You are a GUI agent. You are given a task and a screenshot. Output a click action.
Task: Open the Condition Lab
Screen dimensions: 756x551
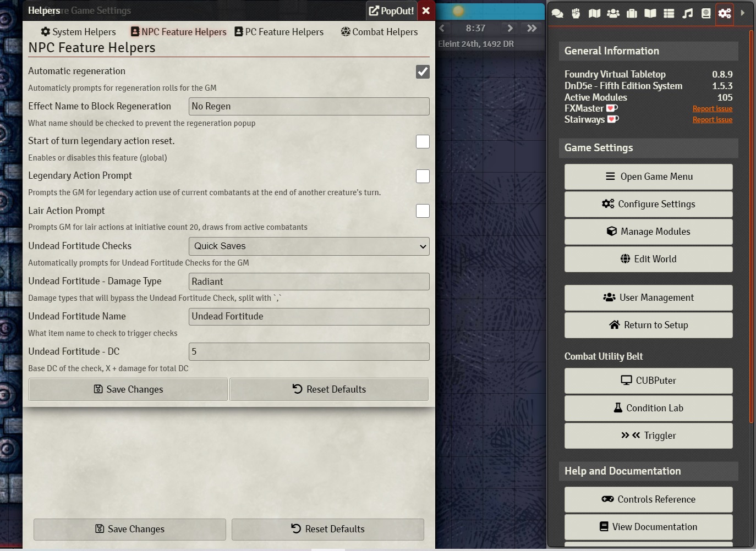point(648,408)
